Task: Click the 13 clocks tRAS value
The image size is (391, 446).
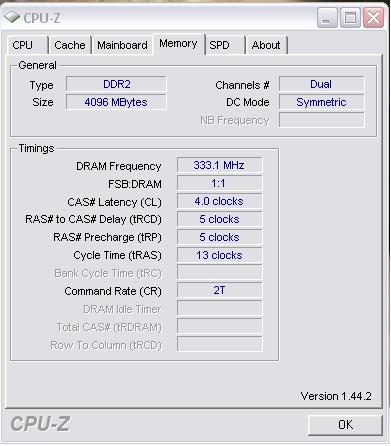Action: click(219, 255)
